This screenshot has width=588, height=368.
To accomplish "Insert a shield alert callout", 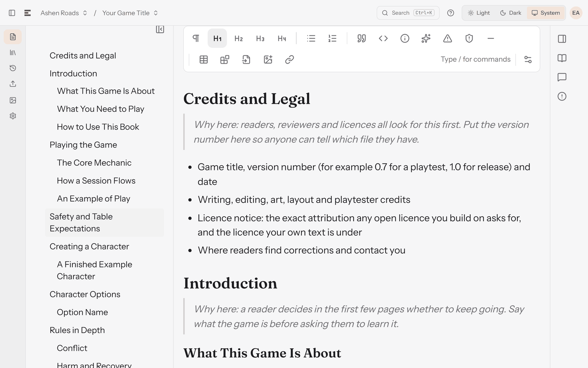I will tap(469, 38).
